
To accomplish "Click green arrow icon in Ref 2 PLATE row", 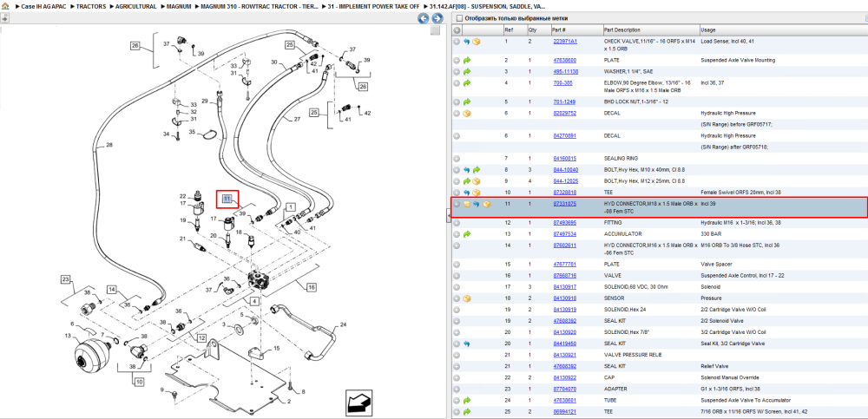I will pos(467,60).
